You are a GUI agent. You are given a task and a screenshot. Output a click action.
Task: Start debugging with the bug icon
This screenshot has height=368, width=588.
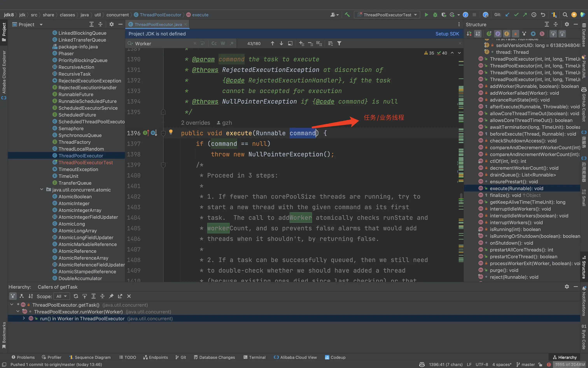435,15
